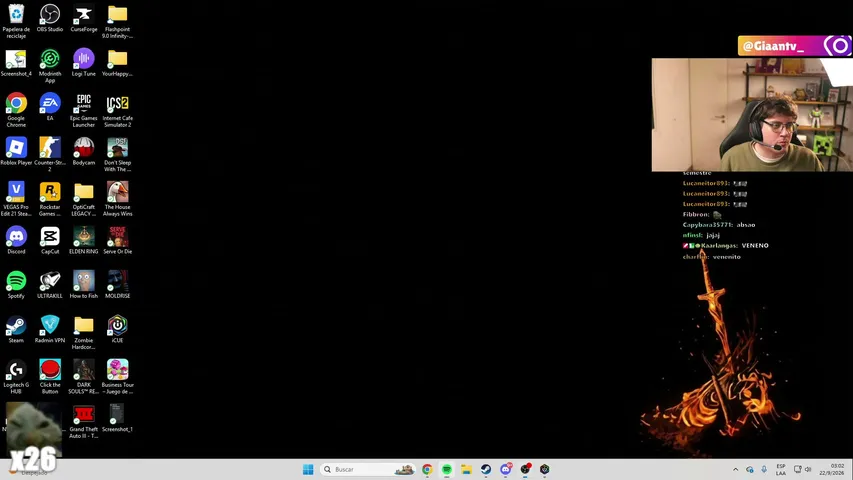The height and width of the screenshot is (480, 853).
Task: Click the microphone icon in system tray
Action: tap(764, 469)
